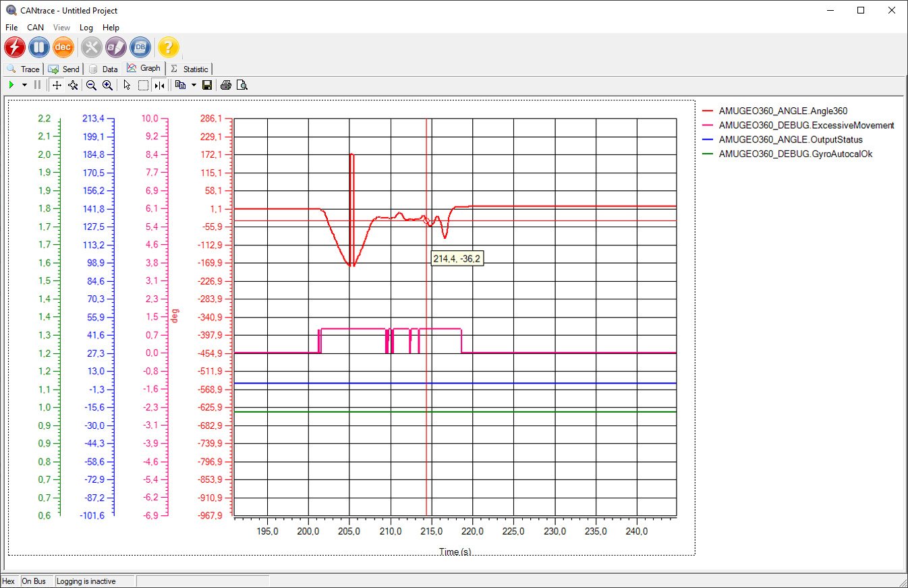Click the zoom-to-fit magnifier with arrows
The image size is (908, 588).
click(73, 85)
